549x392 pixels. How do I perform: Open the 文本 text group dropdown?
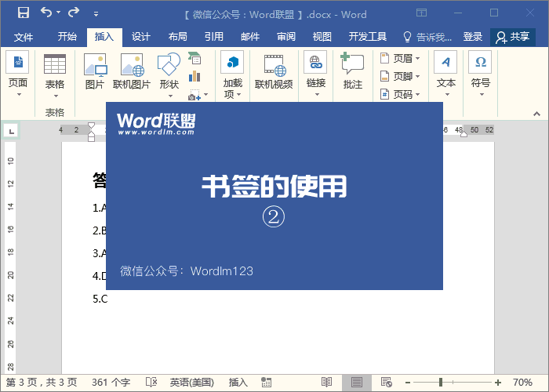[445, 74]
